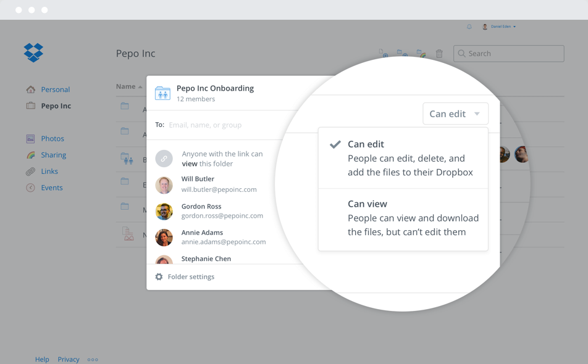The height and width of the screenshot is (364, 588).
Task: Click the magnifier icon in Search
Action: (x=461, y=54)
